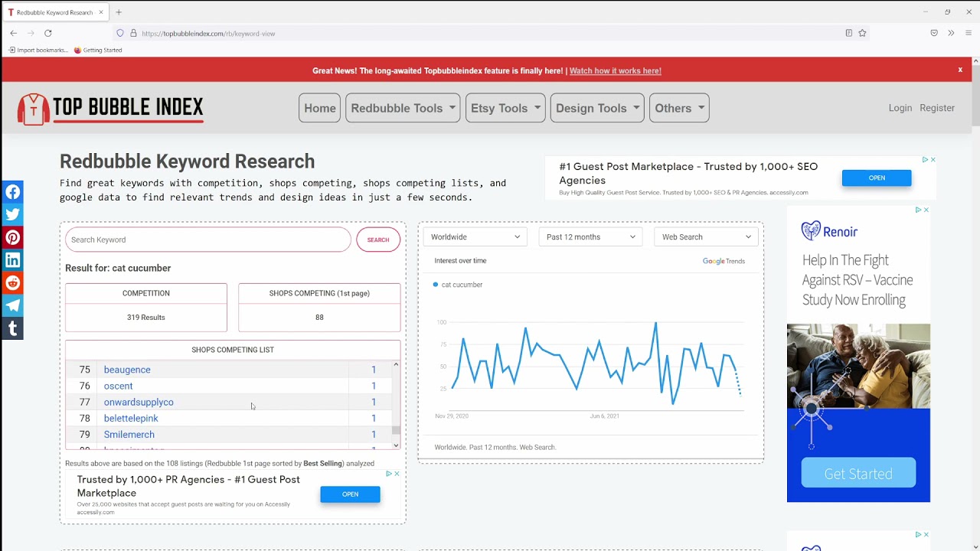Screen dimensions: 980x551
Task: Click Google Trends logo in chart
Action: click(x=724, y=261)
